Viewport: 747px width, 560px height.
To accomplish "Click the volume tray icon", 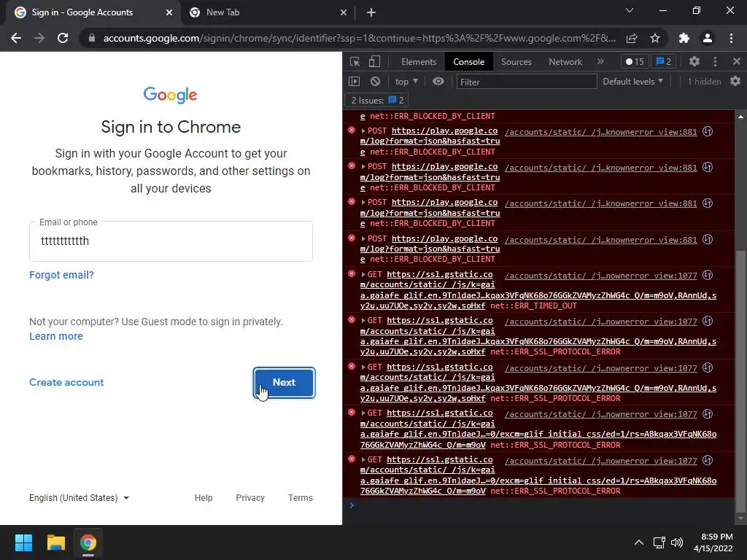I will 676,542.
